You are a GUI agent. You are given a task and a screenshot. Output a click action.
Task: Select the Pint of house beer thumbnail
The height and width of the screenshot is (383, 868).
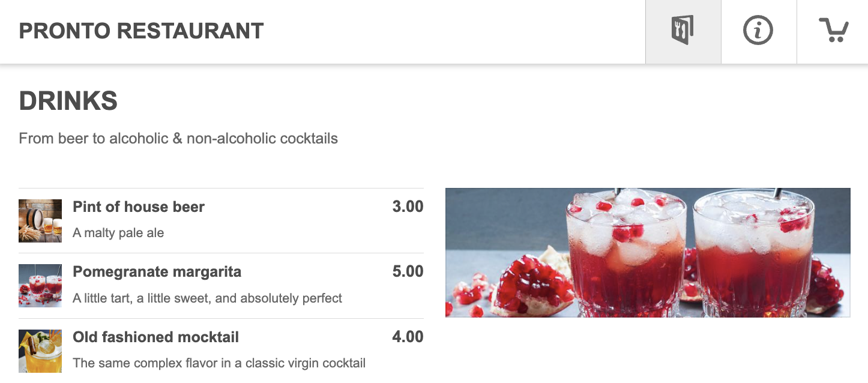[x=40, y=221]
